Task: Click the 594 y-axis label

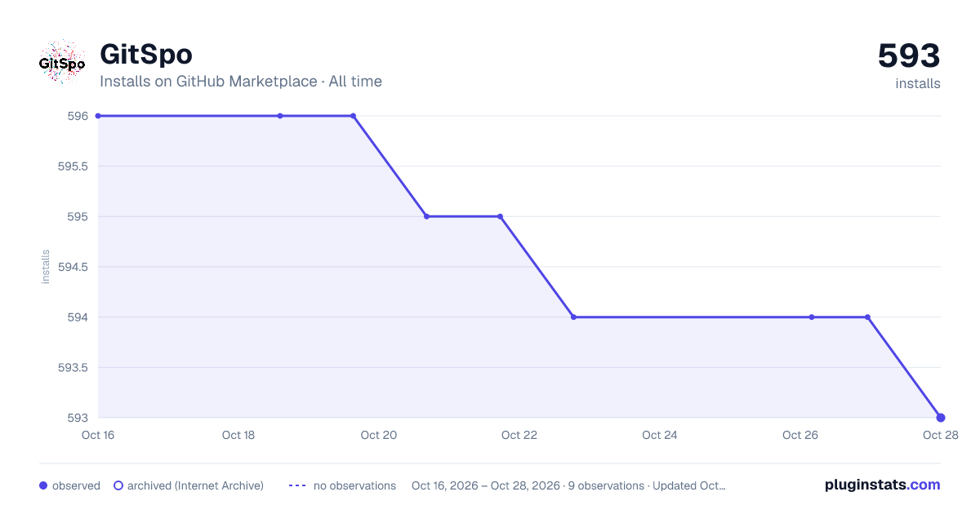Action: (x=78, y=317)
